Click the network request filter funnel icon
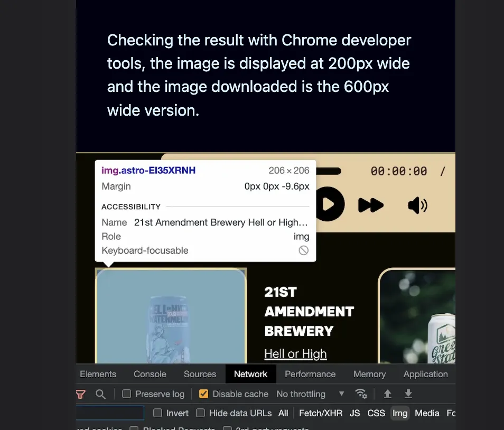This screenshot has width=504, height=430. [x=80, y=394]
